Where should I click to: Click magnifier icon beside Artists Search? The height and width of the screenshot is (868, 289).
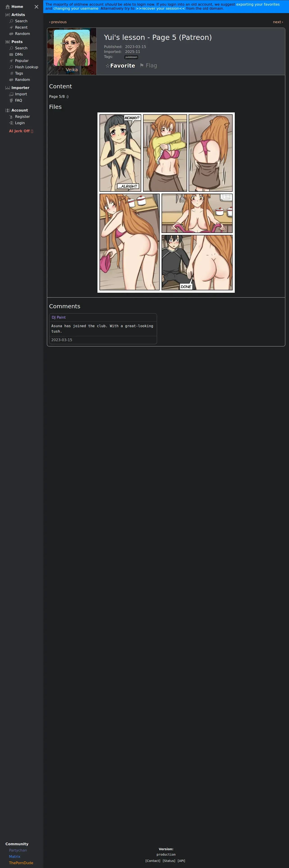click(11, 21)
